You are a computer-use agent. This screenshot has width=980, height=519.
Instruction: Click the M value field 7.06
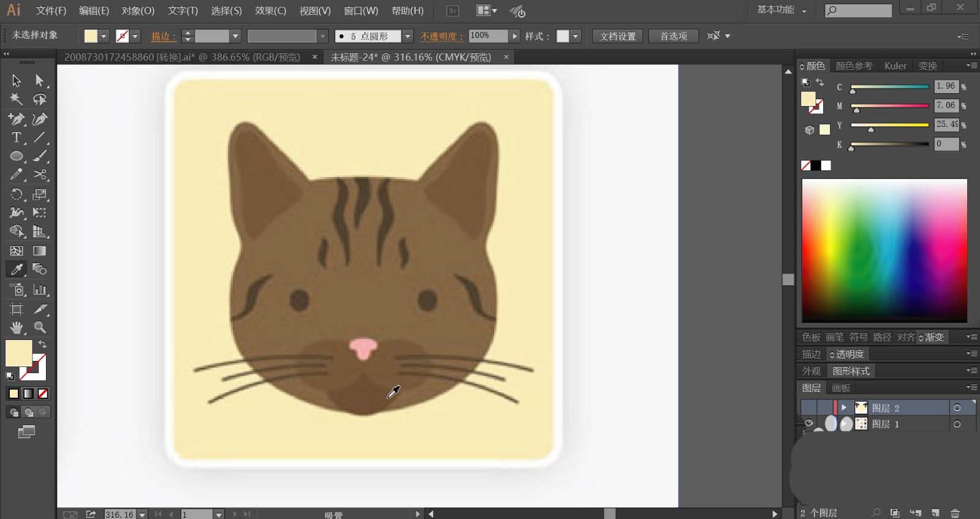point(946,105)
